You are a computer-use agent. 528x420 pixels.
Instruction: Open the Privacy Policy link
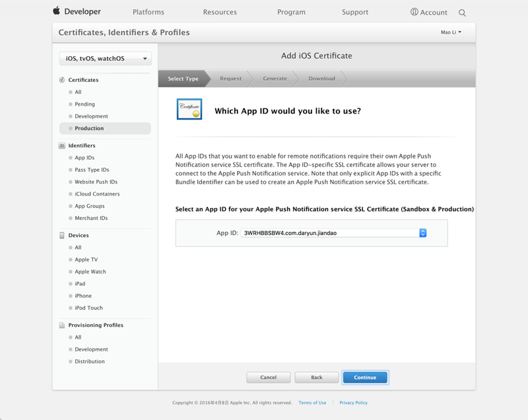pyautogui.click(x=353, y=403)
